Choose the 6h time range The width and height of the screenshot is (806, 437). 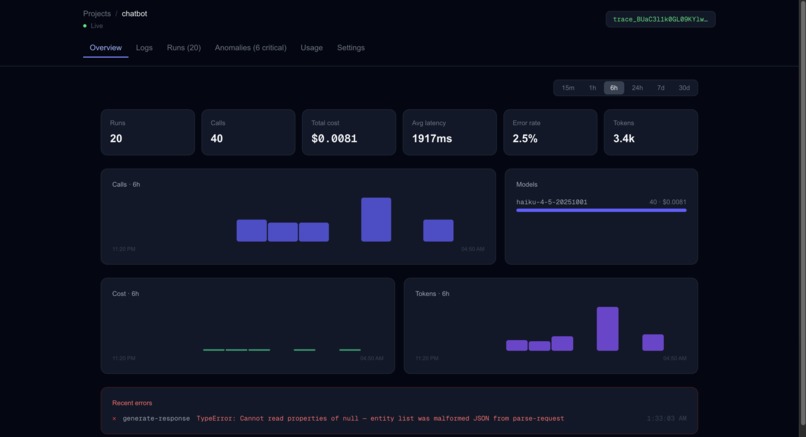click(x=614, y=88)
